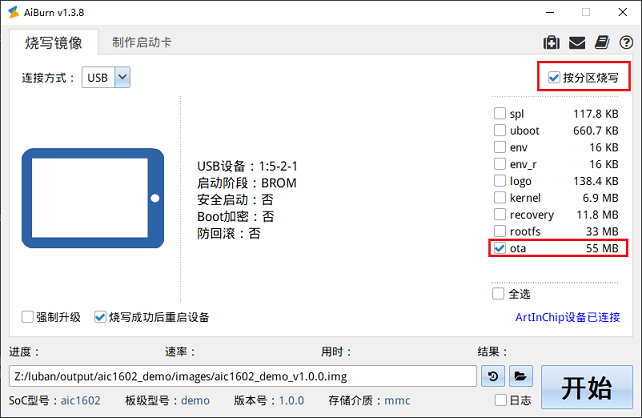Toggle the 按分区烧写 checkbox

tap(554, 77)
